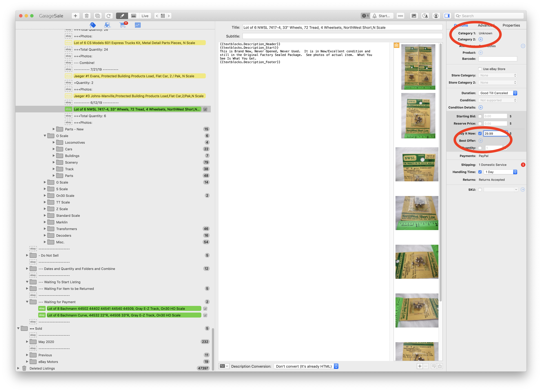Enable Quantity checkbox
542x392 pixels.
point(480,148)
